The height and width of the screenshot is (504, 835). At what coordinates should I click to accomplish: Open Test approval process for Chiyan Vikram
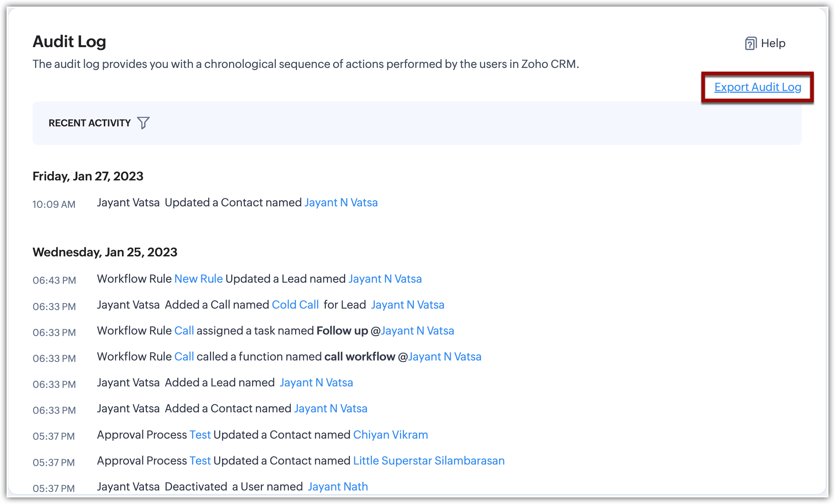[x=200, y=435]
